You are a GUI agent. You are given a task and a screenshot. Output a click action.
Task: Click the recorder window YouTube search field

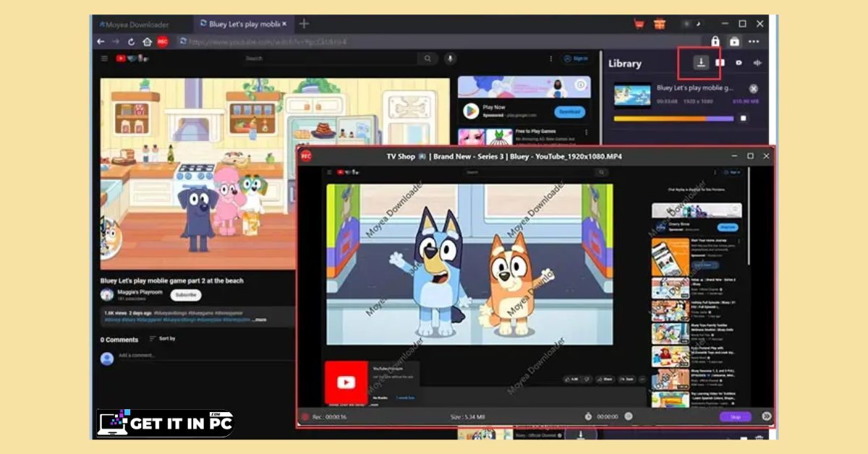click(529, 172)
